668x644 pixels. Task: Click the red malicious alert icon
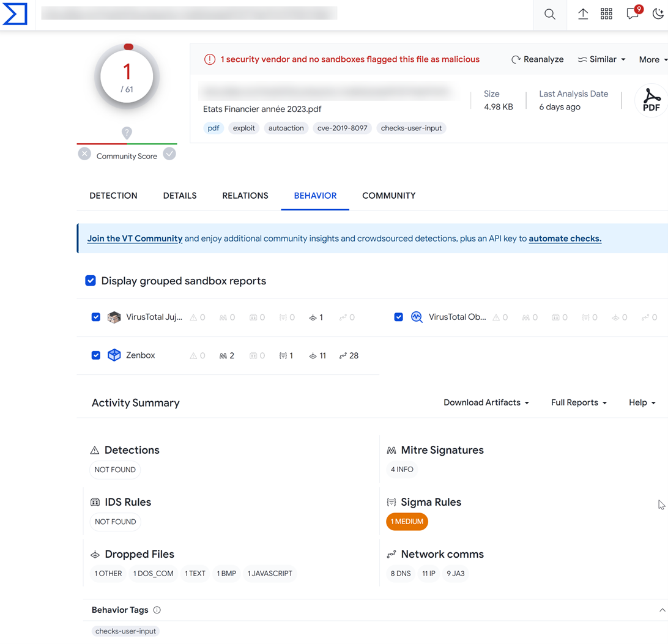(210, 60)
